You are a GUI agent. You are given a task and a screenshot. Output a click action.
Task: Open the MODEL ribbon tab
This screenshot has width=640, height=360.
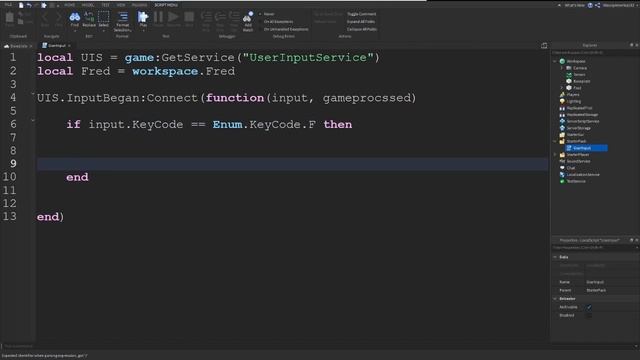[x=88, y=5]
